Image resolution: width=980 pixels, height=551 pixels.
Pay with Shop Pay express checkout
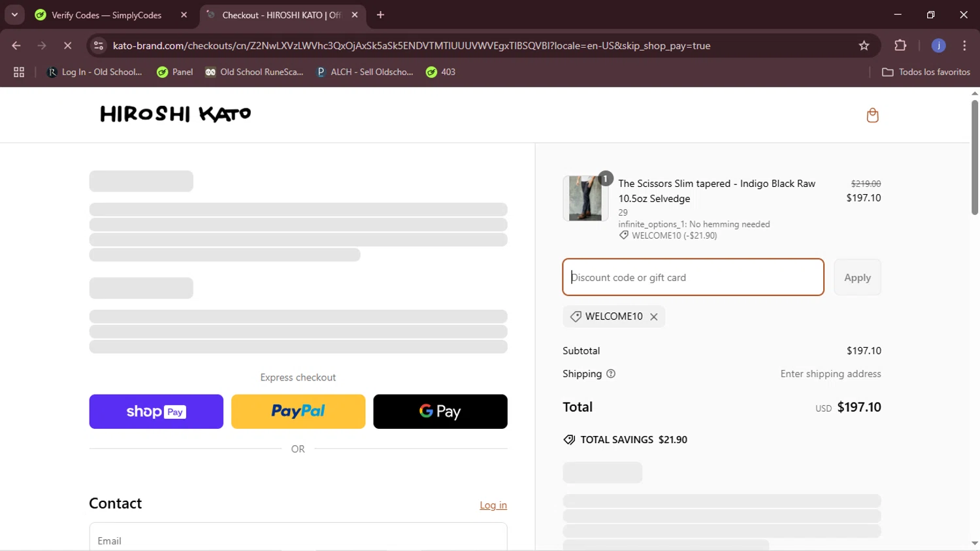point(156,412)
